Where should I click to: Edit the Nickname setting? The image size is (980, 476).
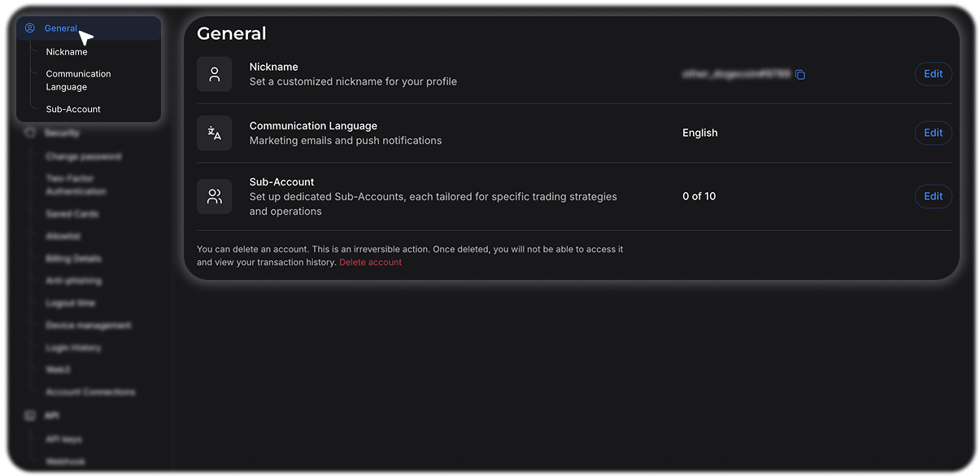[x=933, y=74]
